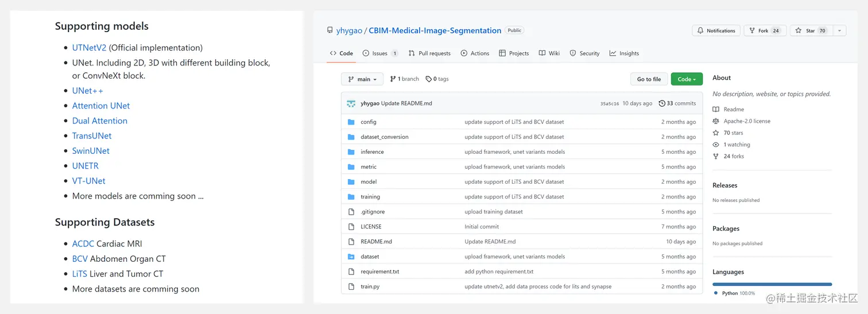Open the ACDC dataset link
The image size is (868, 314).
tap(83, 243)
